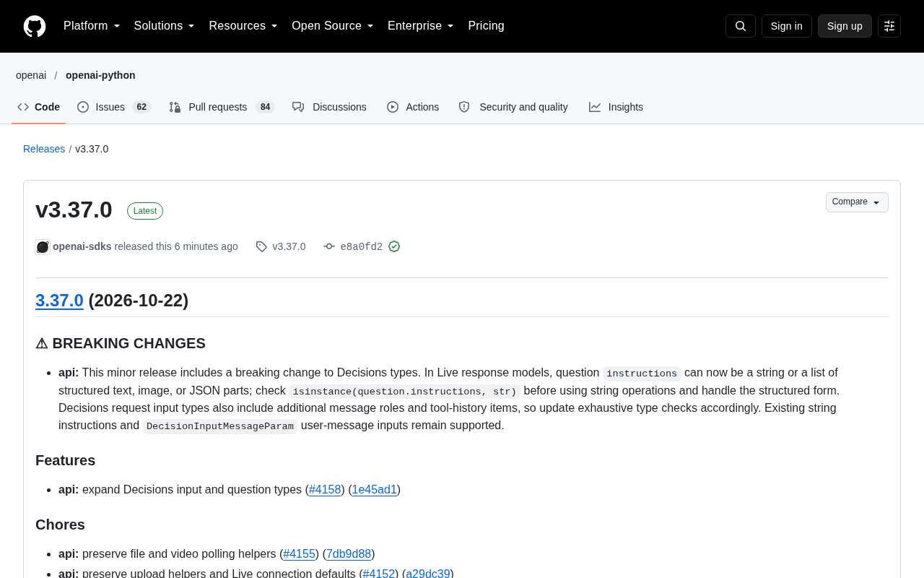
Task: Open the openai owner link
Action: click(31, 75)
